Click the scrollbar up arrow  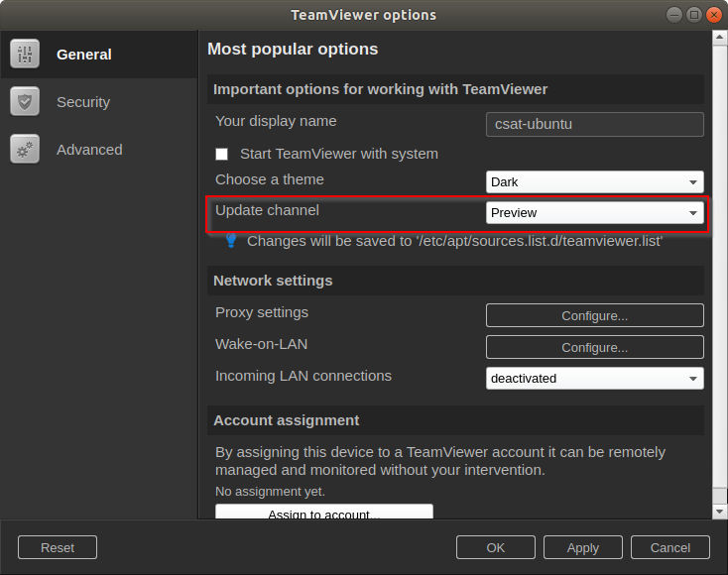(x=720, y=37)
